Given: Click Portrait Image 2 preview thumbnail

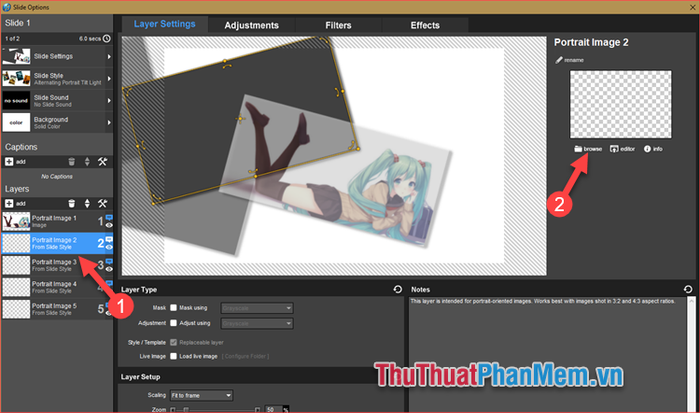Looking at the screenshot, I should coord(621,104).
